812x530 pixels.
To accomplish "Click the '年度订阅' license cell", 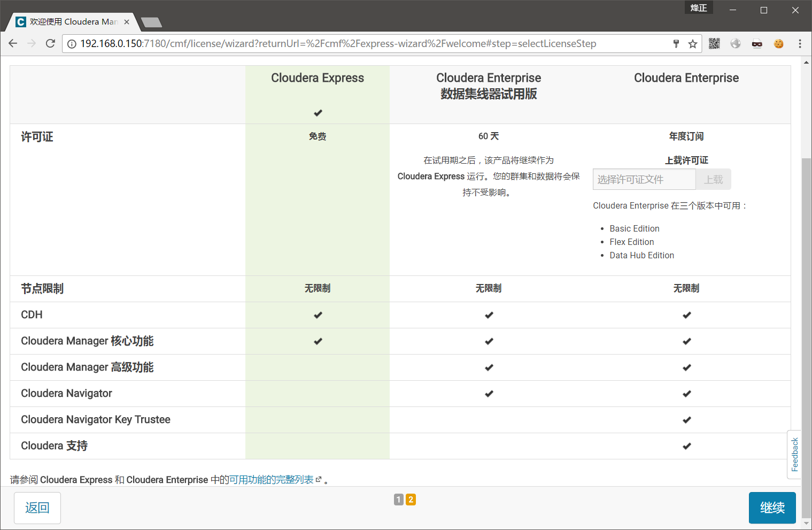I will click(686, 136).
